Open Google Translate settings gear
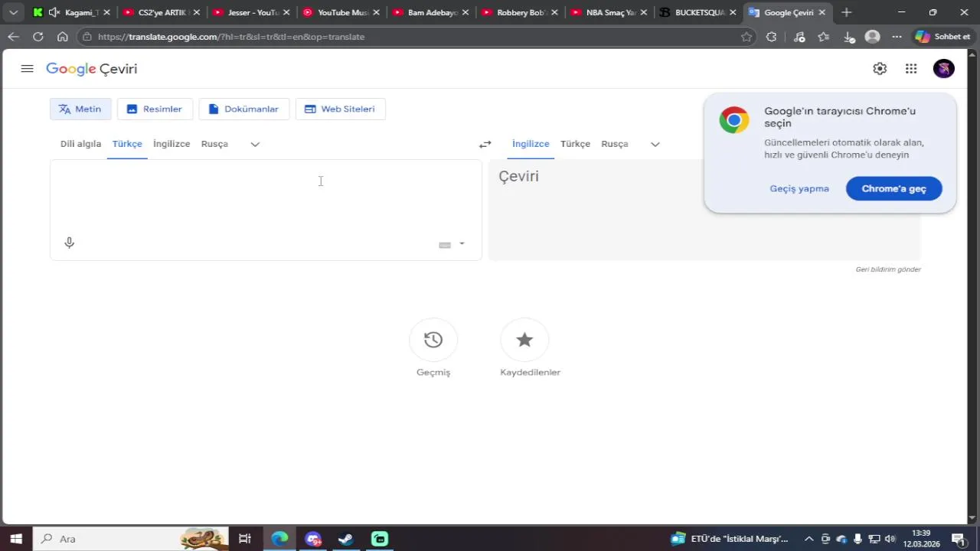This screenshot has width=980, height=551. pyautogui.click(x=880, y=69)
